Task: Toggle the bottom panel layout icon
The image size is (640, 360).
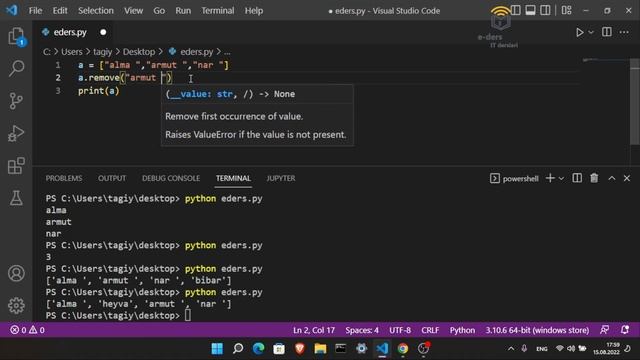Action: point(530,10)
